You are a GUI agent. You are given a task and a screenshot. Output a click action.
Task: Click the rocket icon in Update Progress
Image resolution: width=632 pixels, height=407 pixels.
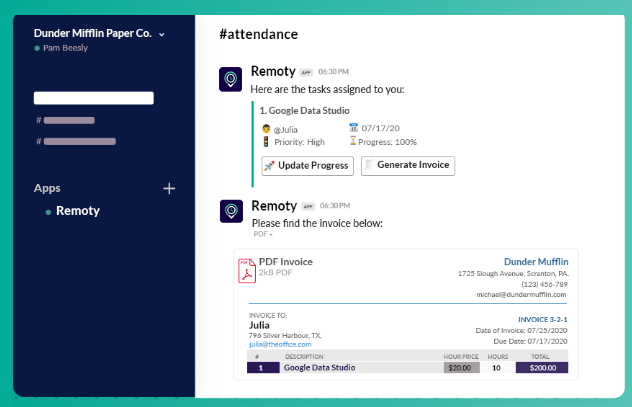269,166
